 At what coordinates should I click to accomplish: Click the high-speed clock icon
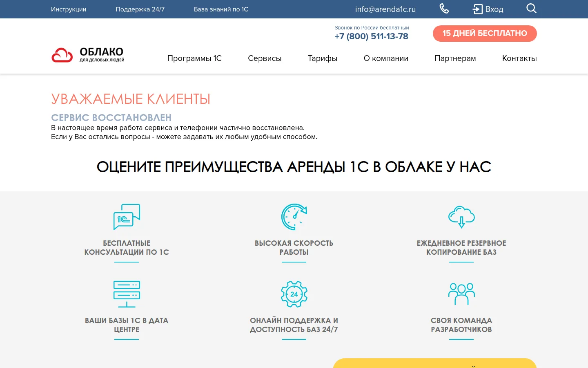point(294,217)
